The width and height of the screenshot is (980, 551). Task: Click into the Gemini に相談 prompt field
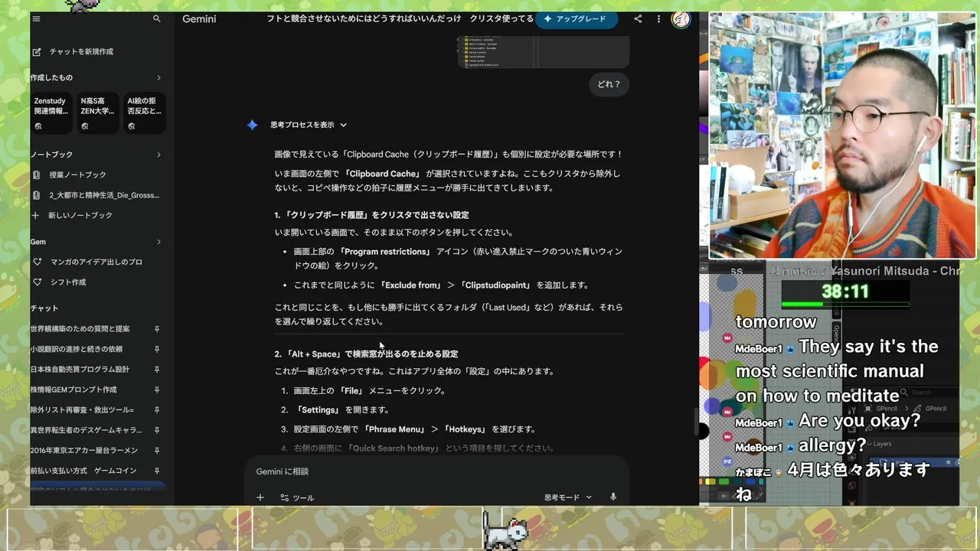(x=436, y=471)
